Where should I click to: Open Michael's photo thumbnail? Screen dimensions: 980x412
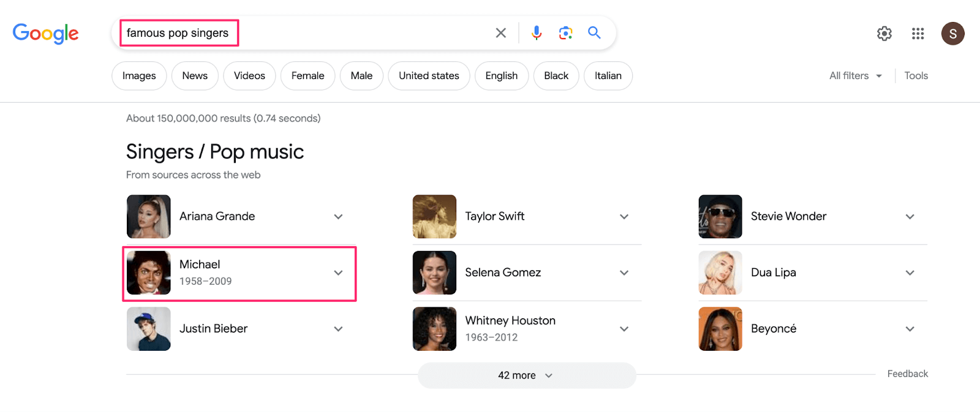click(x=149, y=273)
